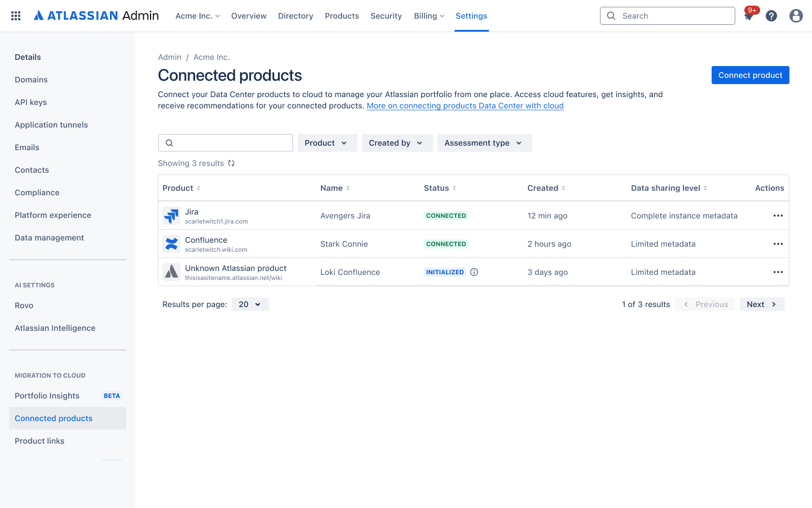
Task: Click the Loki Confluence name cell
Action: point(350,272)
